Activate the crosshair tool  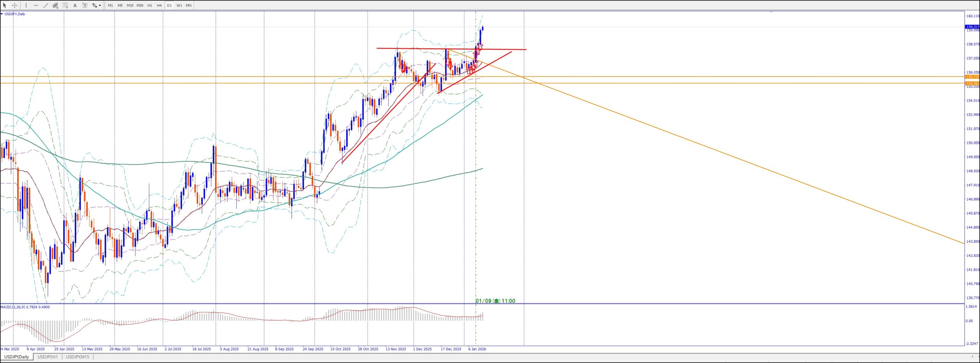point(15,5)
